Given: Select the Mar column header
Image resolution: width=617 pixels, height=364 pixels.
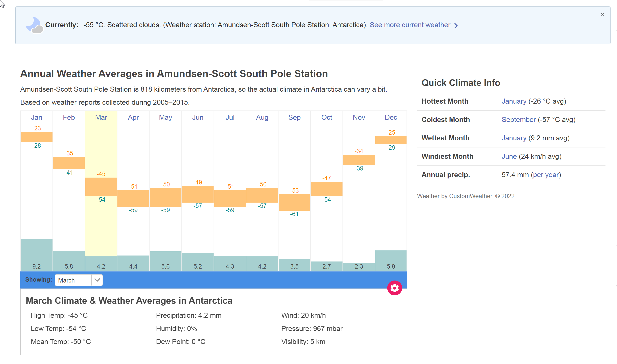Looking at the screenshot, I should (101, 117).
